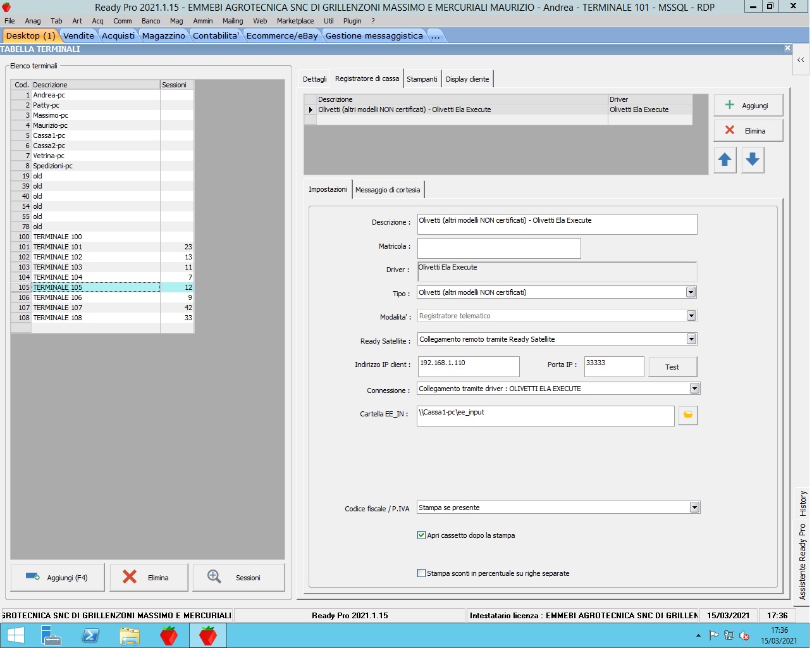Open Server Manager from taskbar
Screen dimensions: 812x648
(x=51, y=635)
